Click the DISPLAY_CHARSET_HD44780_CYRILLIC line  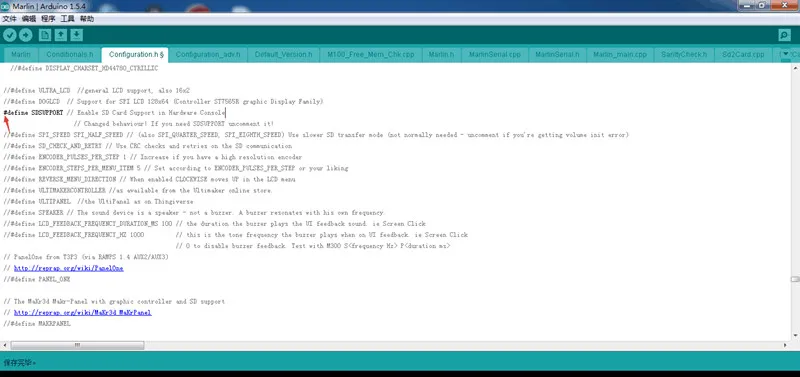pyautogui.click(x=84, y=68)
